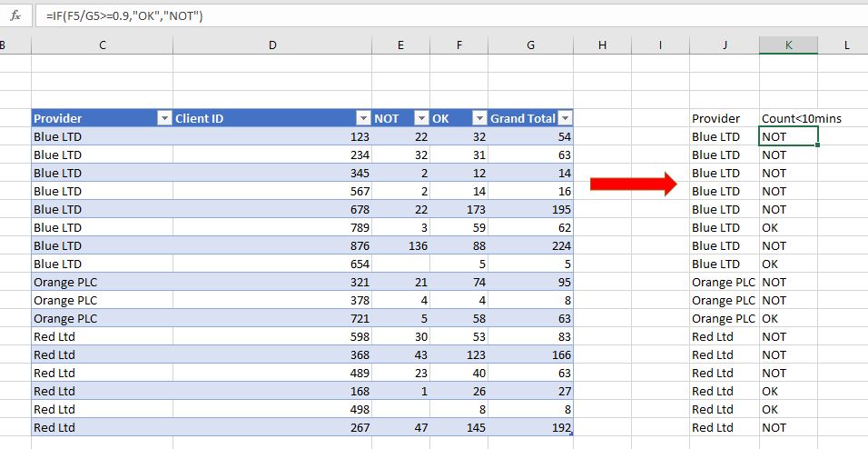
Task: Select Client ID cell 598
Action: pyautogui.click(x=272, y=336)
